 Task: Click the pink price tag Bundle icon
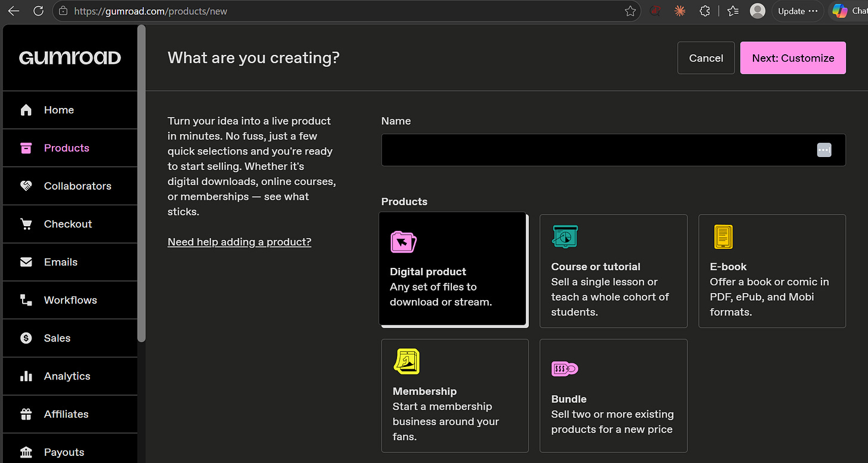pyautogui.click(x=565, y=369)
